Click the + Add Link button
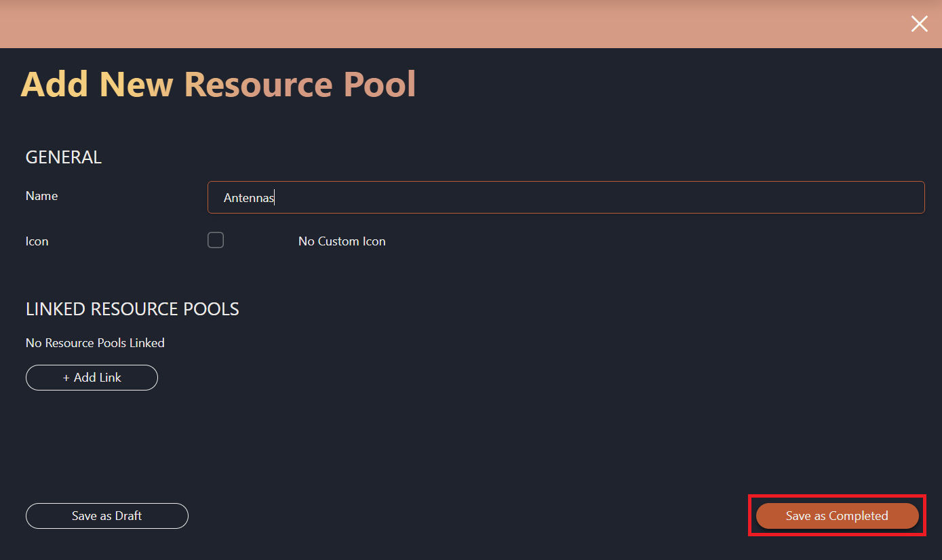 [92, 378]
